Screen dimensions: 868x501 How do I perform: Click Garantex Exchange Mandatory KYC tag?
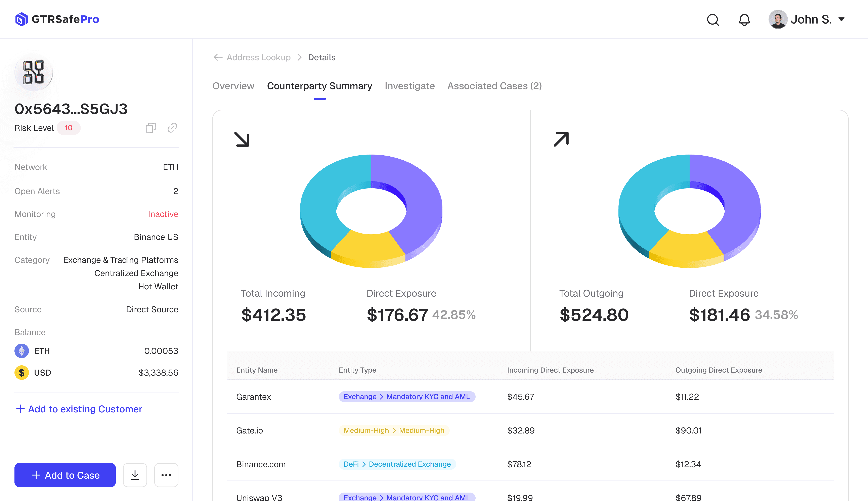point(407,397)
